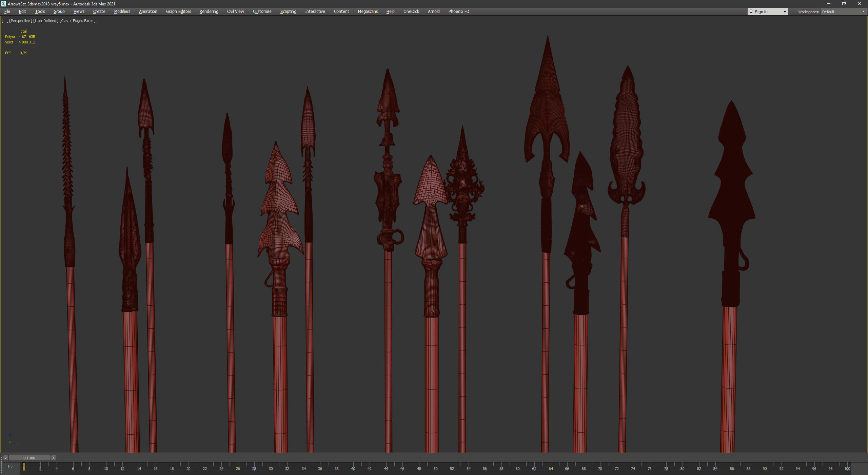This screenshot has height=475, width=868.
Task: Open the Tools menu
Action: [x=40, y=12]
